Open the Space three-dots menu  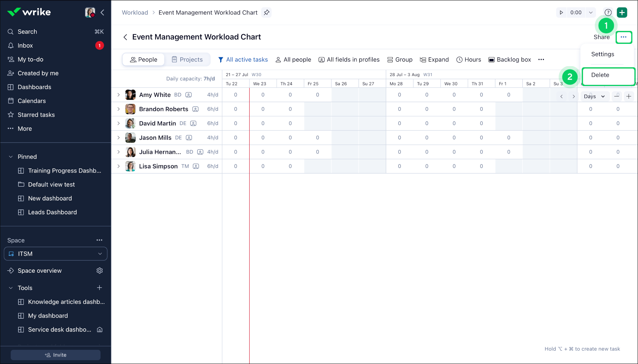coord(99,240)
